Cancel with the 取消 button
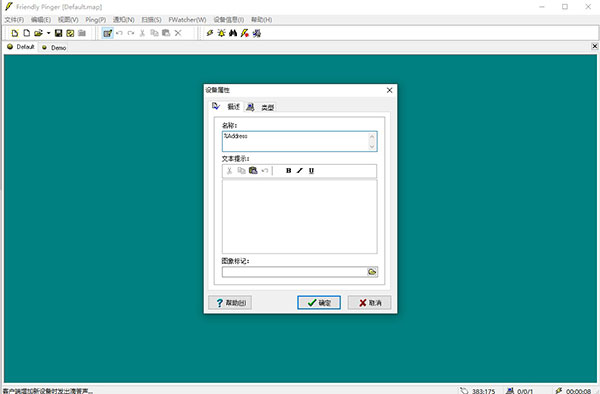The height and width of the screenshot is (394, 600). (x=370, y=303)
